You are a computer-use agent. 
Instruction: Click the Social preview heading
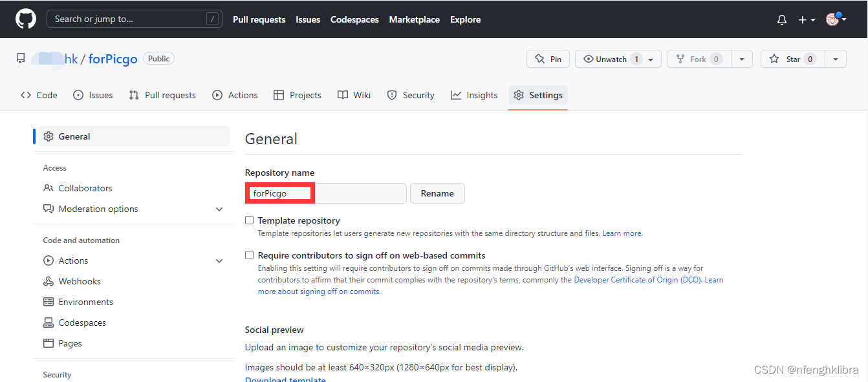(x=274, y=330)
